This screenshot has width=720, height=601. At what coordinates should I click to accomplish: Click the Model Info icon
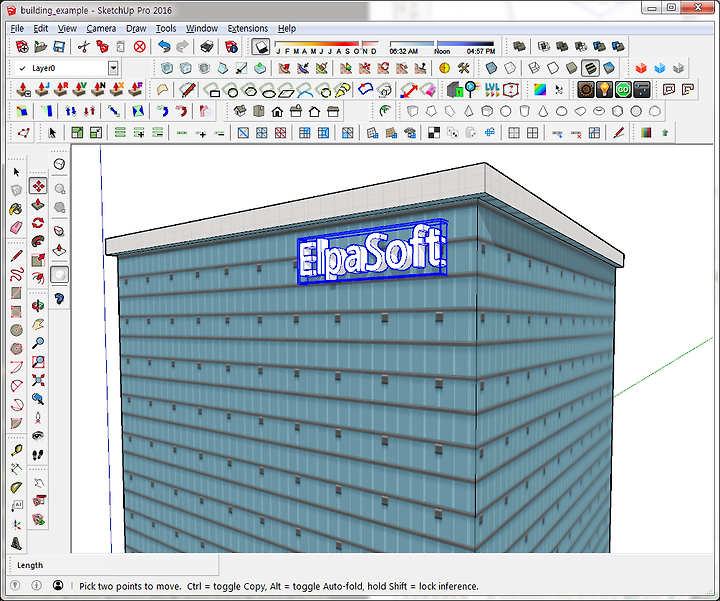point(231,47)
